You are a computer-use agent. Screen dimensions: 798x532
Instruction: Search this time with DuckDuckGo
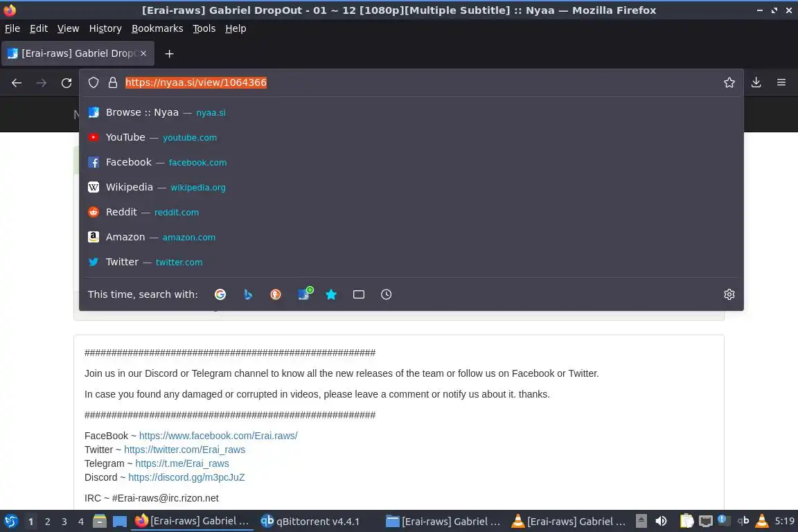[x=275, y=294]
